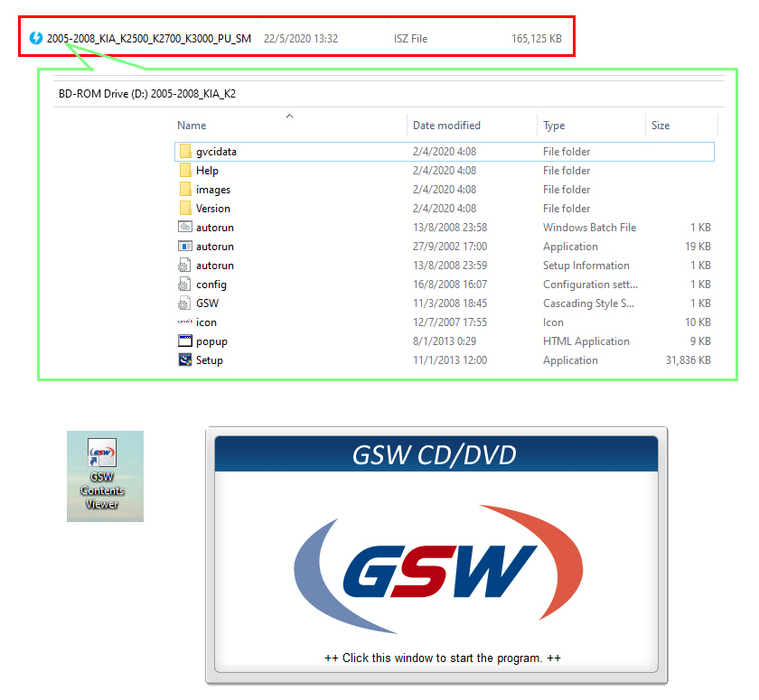759x700 pixels.
Task: Sort by the Size column header
Action: pos(661,126)
